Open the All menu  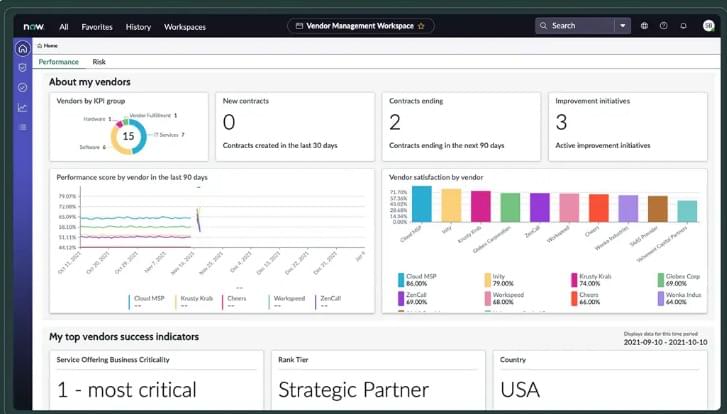click(x=64, y=27)
